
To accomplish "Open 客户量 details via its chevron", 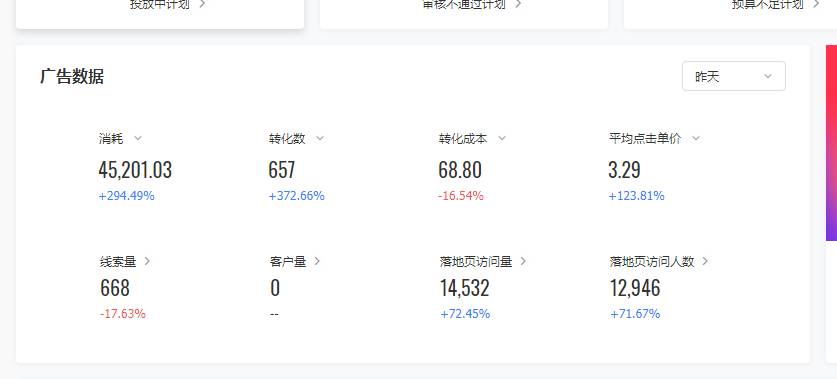I will (x=317, y=262).
